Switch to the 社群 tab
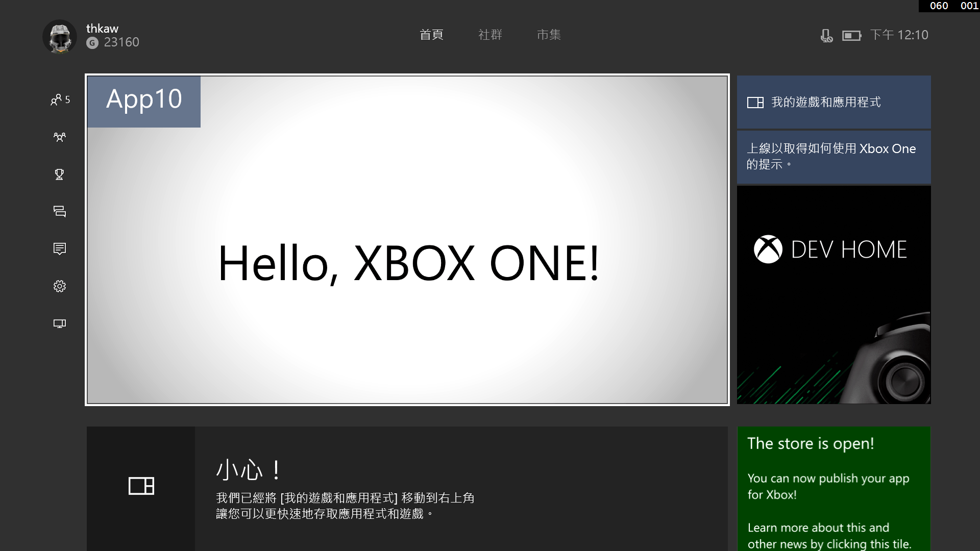 490,35
